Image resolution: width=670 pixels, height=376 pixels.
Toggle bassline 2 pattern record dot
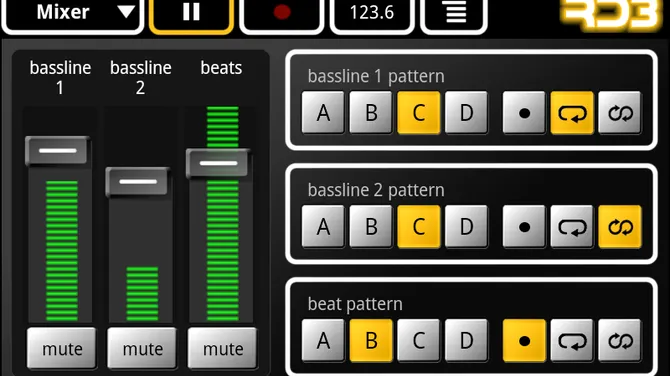[524, 227]
